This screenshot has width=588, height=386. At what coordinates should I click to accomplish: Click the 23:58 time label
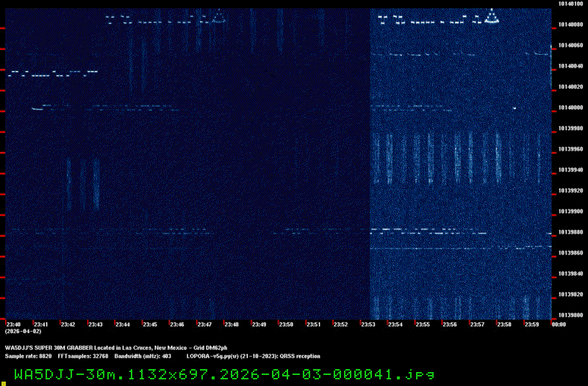pos(504,324)
